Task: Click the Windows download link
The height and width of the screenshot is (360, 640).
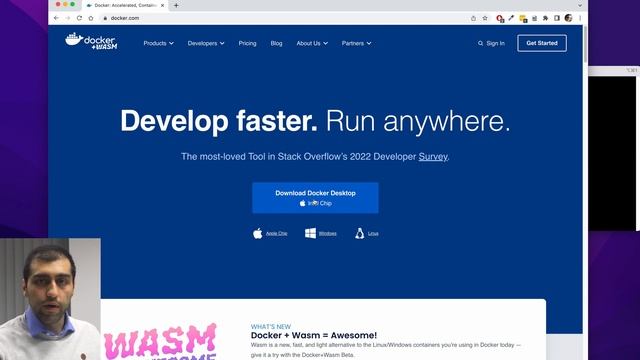Action: 327,233
